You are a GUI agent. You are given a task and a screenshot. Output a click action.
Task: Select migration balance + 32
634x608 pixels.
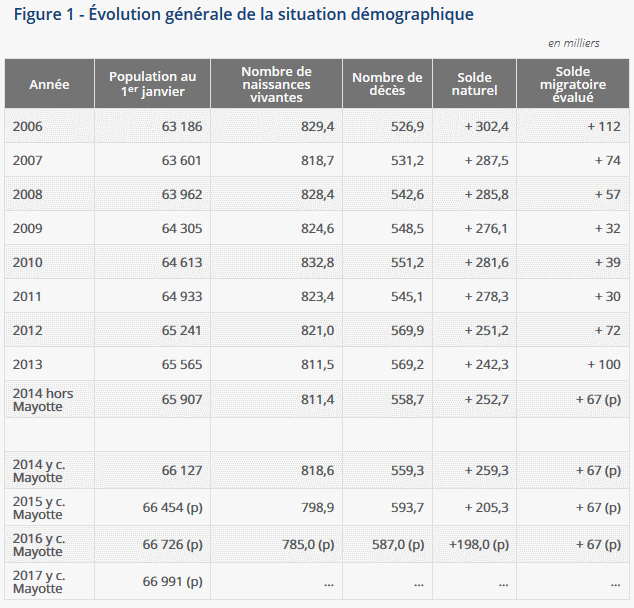click(x=608, y=228)
